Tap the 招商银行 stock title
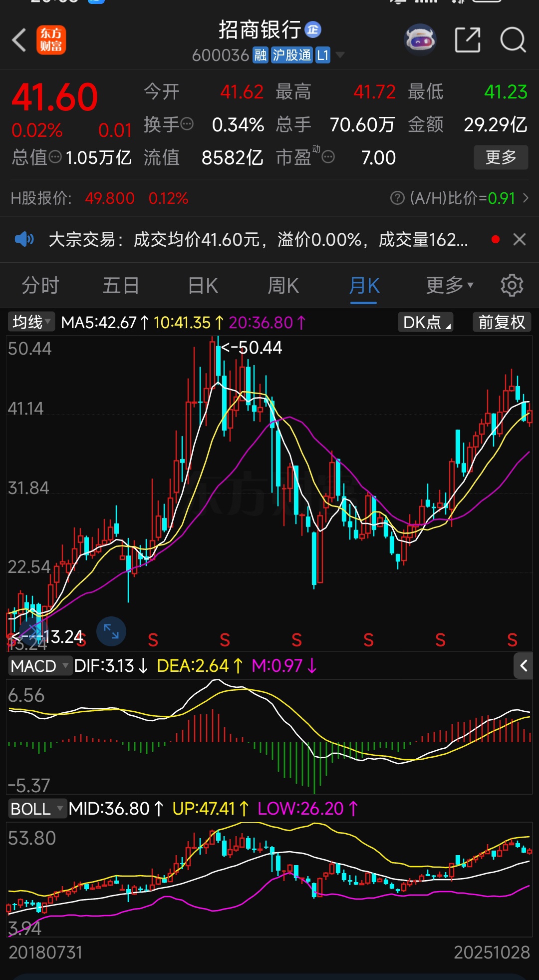Viewport: 539px width, 980px height. pyautogui.click(x=260, y=30)
